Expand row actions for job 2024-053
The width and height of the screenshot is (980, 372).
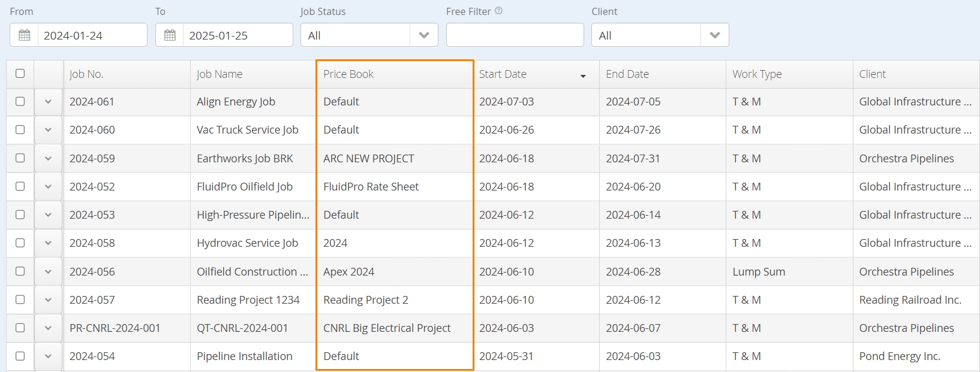click(48, 214)
